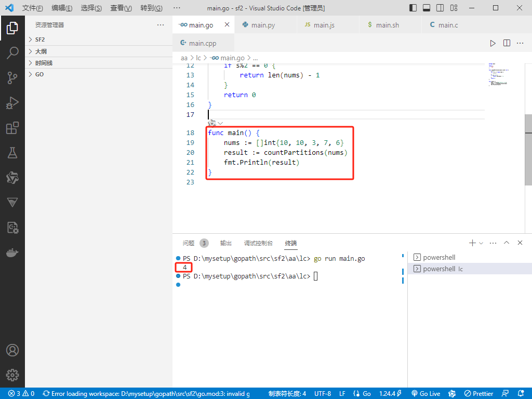532x399 pixels.
Task: Open the terminal launch profile dropdown
Action: 481,243
